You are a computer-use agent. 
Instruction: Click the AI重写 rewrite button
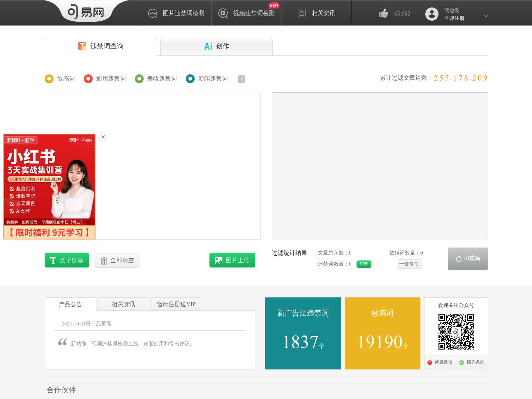(468, 259)
